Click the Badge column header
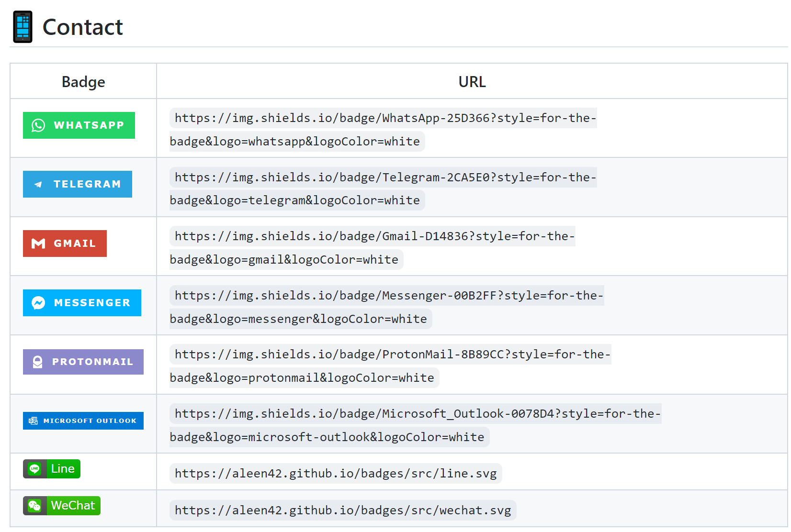The width and height of the screenshot is (791, 532). [83, 81]
